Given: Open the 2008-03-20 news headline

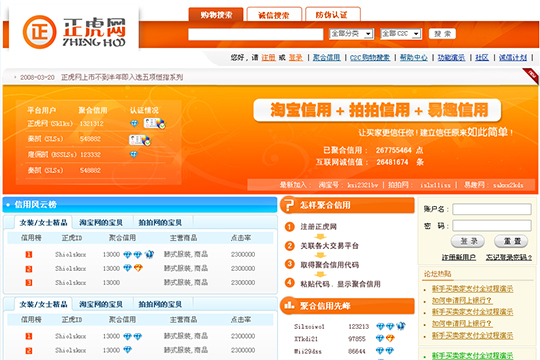Looking at the screenshot, I should (x=101, y=77).
